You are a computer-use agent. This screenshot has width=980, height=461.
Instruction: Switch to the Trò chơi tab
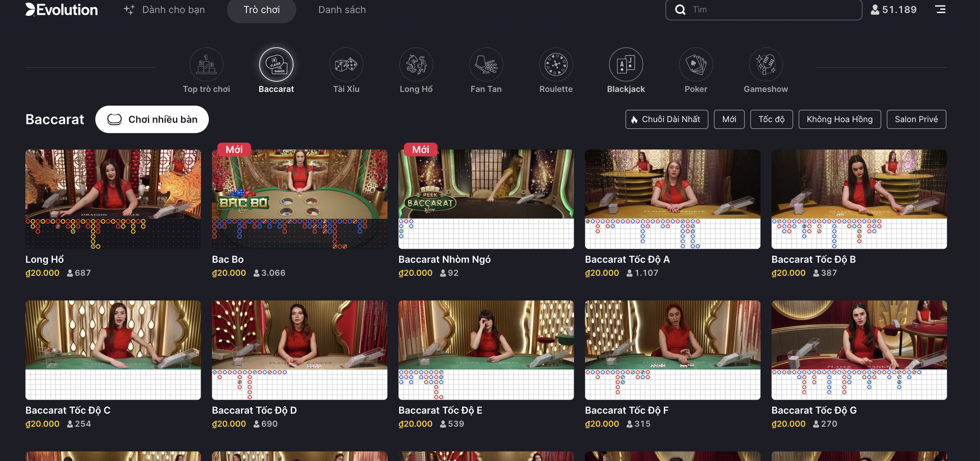tap(262, 10)
